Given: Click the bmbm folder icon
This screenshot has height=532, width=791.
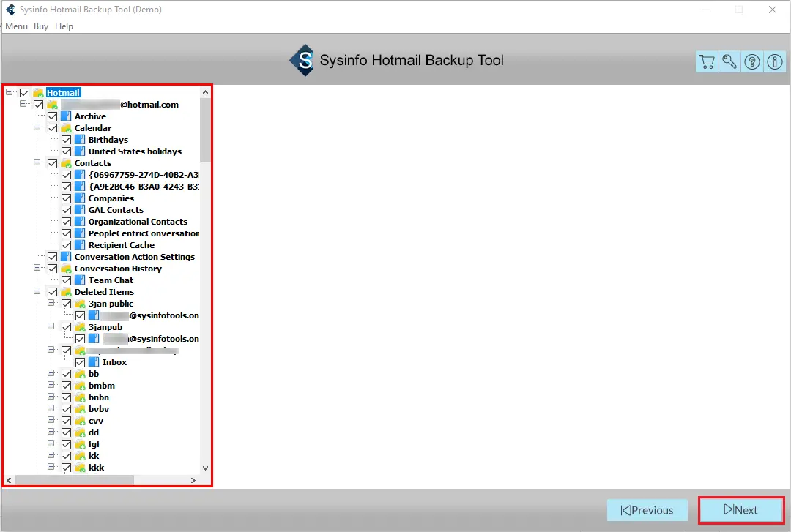Looking at the screenshot, I should point(80,385).
